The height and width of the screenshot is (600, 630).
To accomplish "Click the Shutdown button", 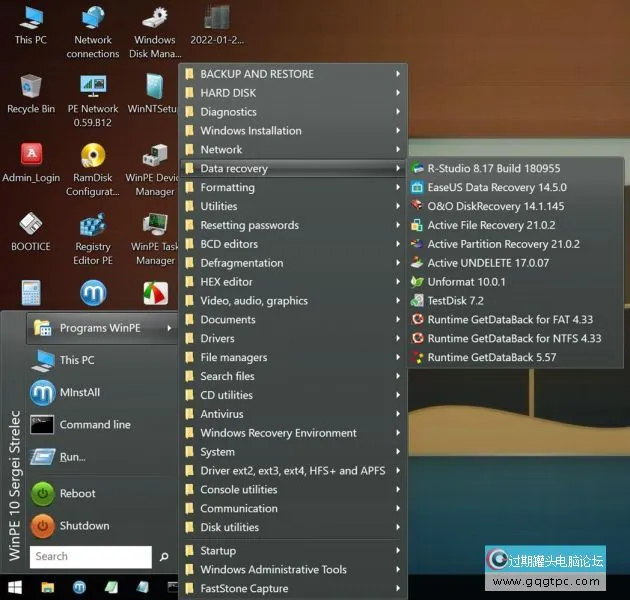I will coord(83,525).
